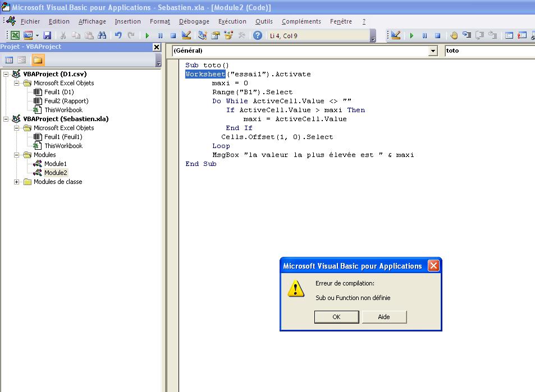Run macro using play icon beside Redo

click(x=147, y=35)
